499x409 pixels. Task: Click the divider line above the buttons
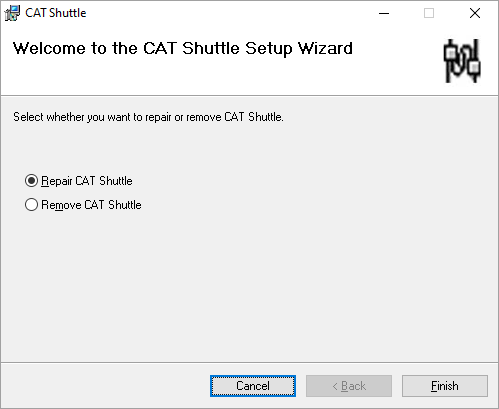point(249,362)
